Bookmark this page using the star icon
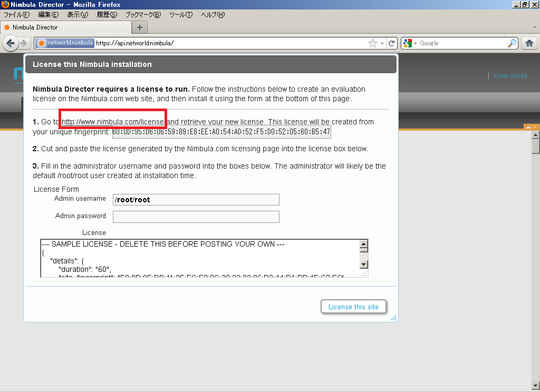540x392 pixels. [x=373, y=43]
